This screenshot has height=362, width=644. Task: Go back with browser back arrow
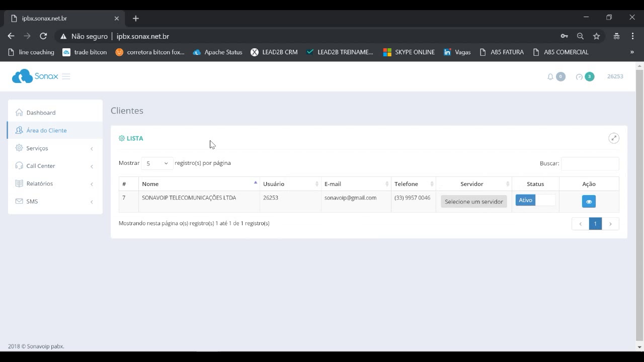(11, 36)
